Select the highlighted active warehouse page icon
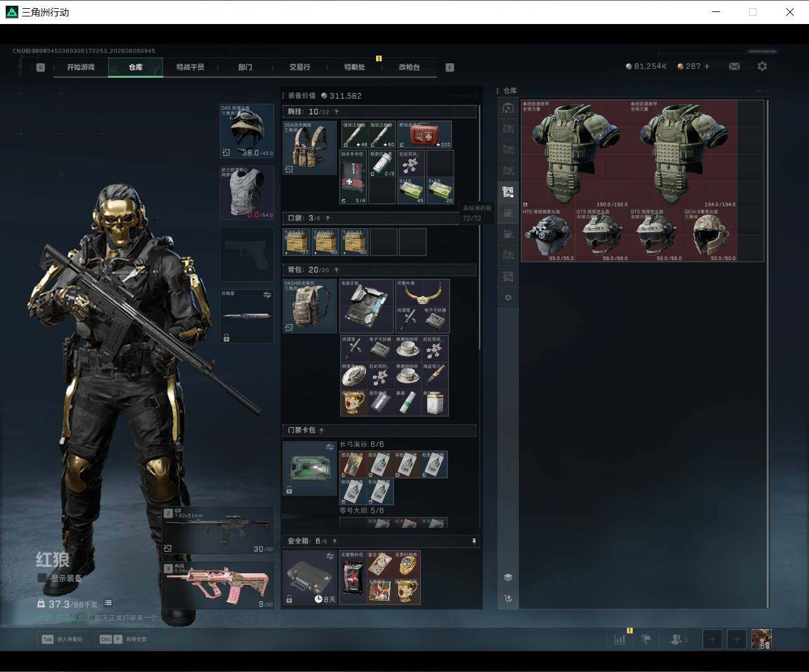 [508, 192]
